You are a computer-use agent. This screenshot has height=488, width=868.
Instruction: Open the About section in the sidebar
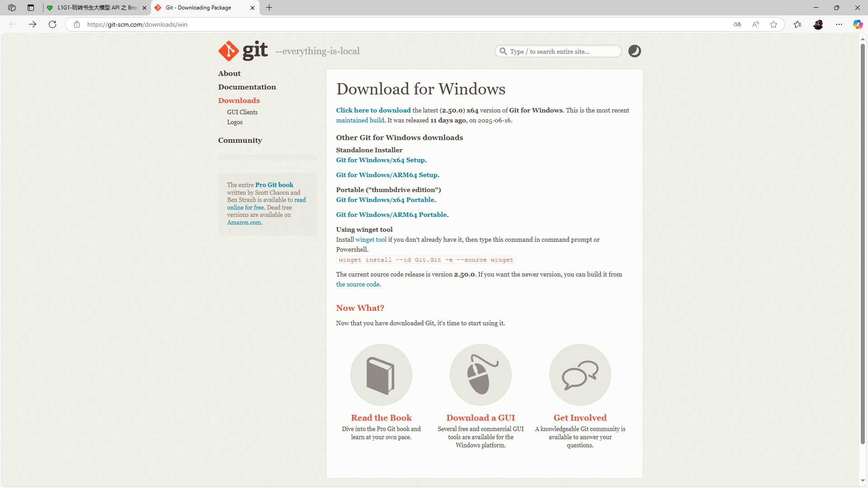click(x=229, y=74)
